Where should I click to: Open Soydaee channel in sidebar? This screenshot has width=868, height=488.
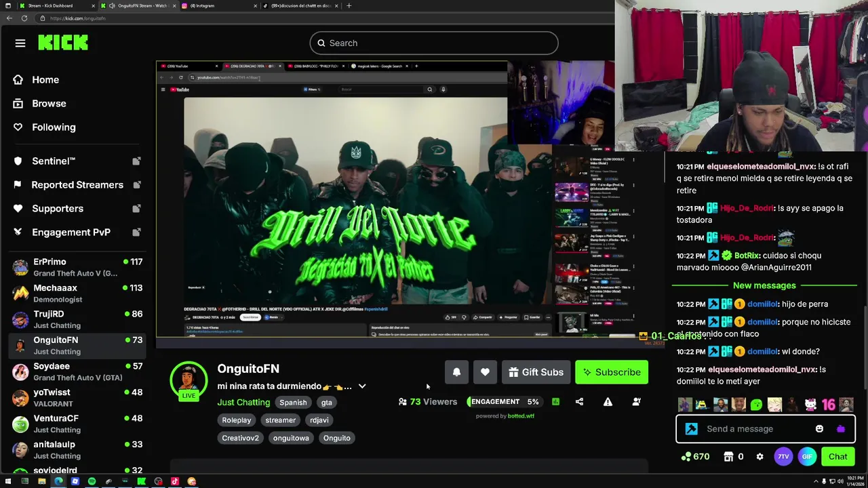[x=77, y=371]
